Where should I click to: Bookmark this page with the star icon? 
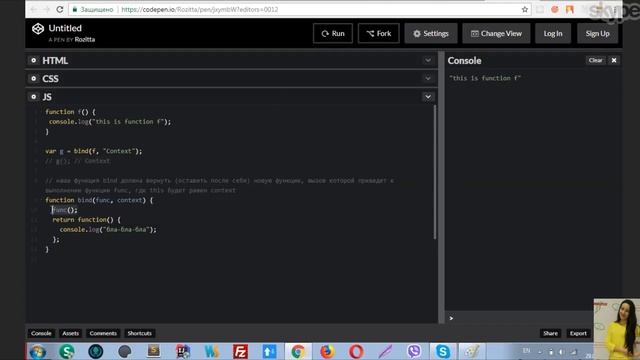[x=524, y=9]
